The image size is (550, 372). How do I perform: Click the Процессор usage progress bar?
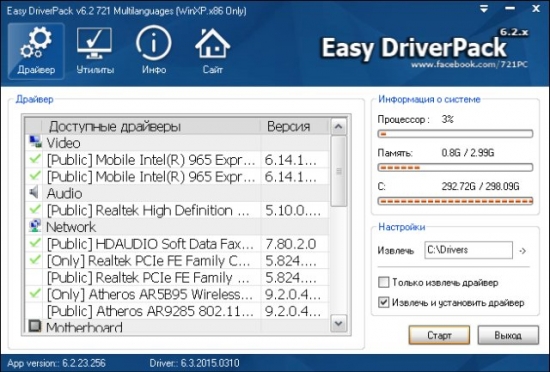click(x=455, y=134)
